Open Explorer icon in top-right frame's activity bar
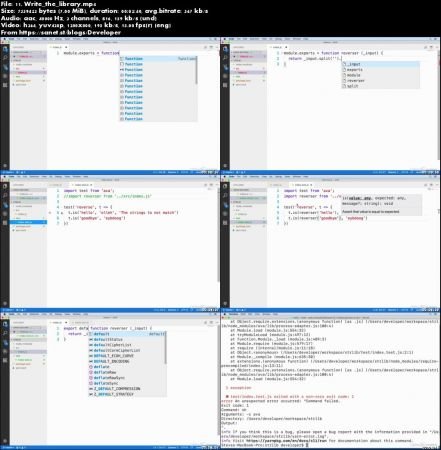The height and width of the screenshot is (450, 441). pos(225,49)
